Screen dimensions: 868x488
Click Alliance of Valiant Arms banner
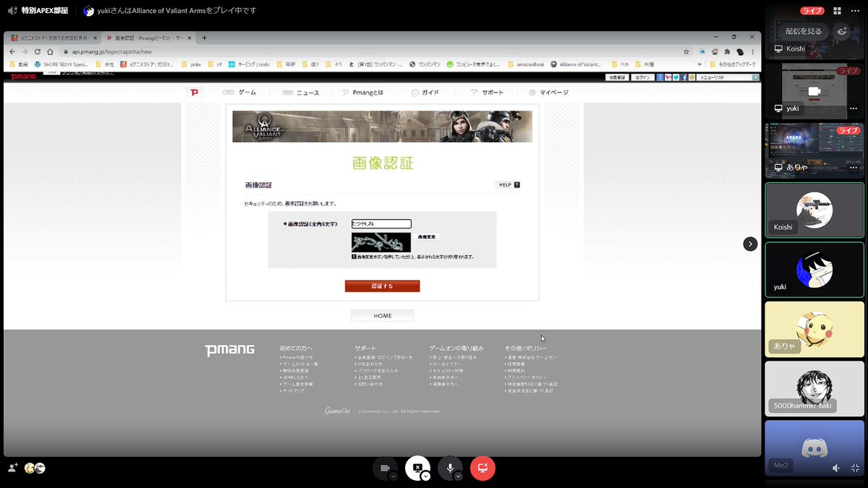[x=382, y=127]
